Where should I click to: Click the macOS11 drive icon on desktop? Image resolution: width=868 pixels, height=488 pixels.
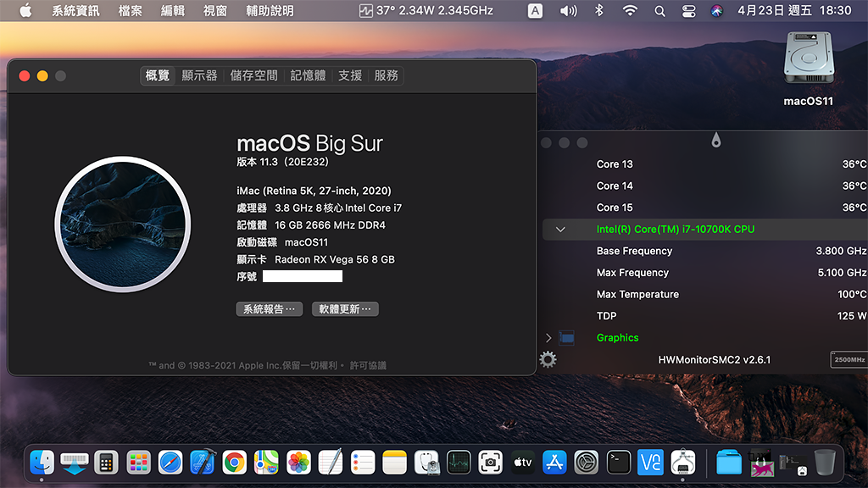(x=809, y=58)
